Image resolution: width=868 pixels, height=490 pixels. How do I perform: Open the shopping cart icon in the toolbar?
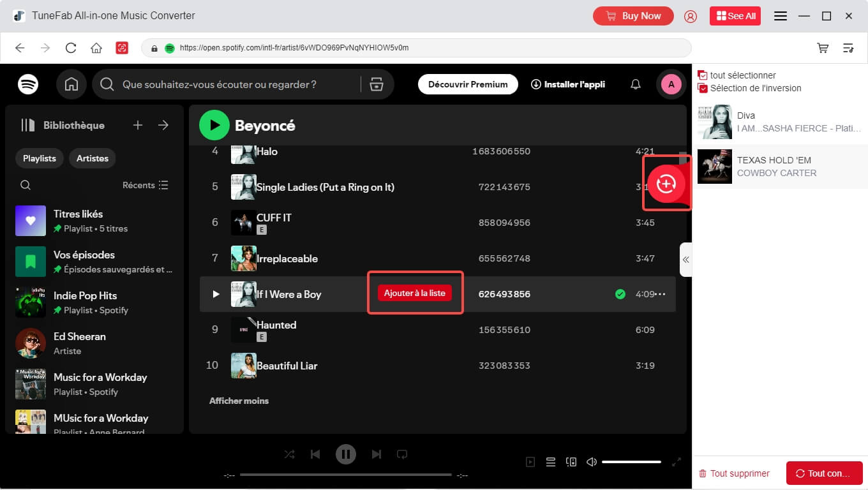tap(823, 48)
